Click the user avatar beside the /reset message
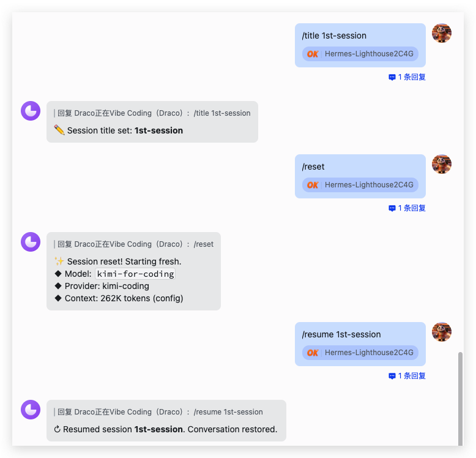 click(442, 164)
